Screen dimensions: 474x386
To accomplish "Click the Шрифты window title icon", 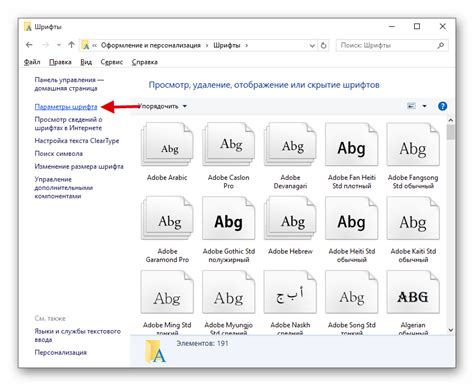I will click(28, 26).
